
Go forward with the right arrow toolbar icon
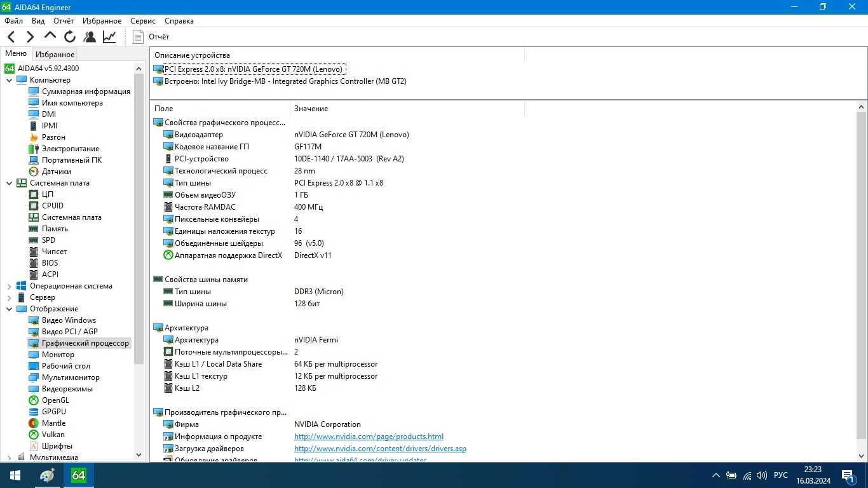coord(30,37)
